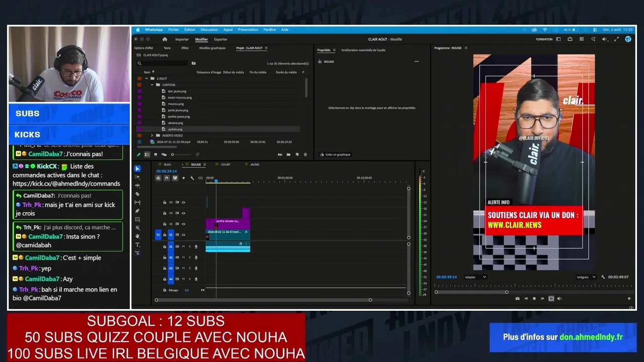Click the more options dots in Properties
The width and height of the screenshot is (644, 362).
[x=417, y=61]
